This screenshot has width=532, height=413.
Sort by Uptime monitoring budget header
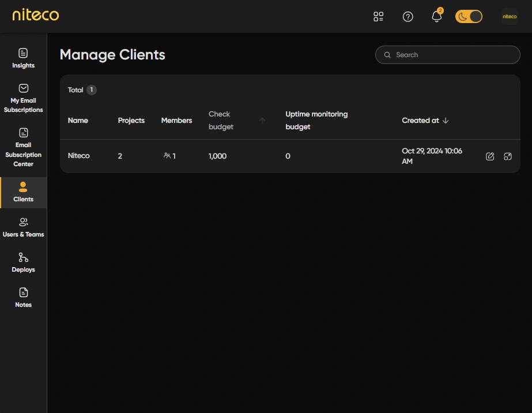316,120
